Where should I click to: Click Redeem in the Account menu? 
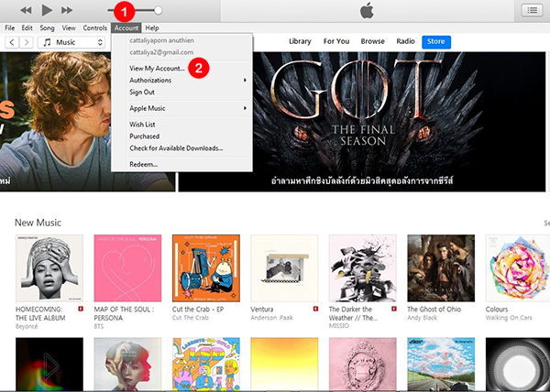click(x=144, y=164)
